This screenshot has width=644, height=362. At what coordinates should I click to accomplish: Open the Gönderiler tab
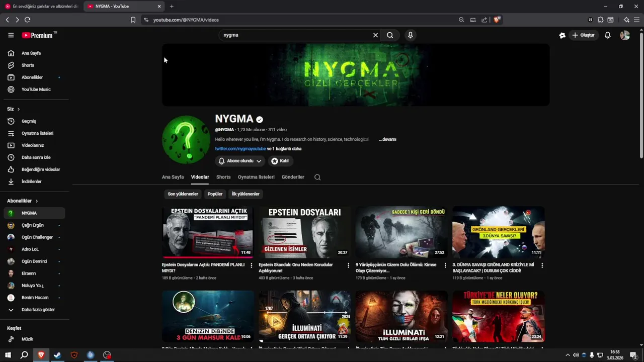coord(293,177)
